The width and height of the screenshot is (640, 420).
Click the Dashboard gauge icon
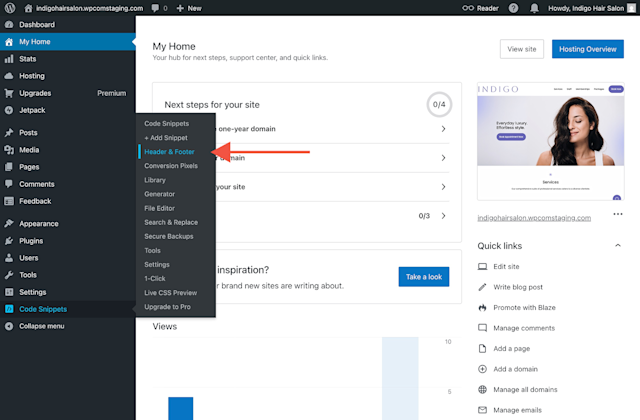coord(9,24)
